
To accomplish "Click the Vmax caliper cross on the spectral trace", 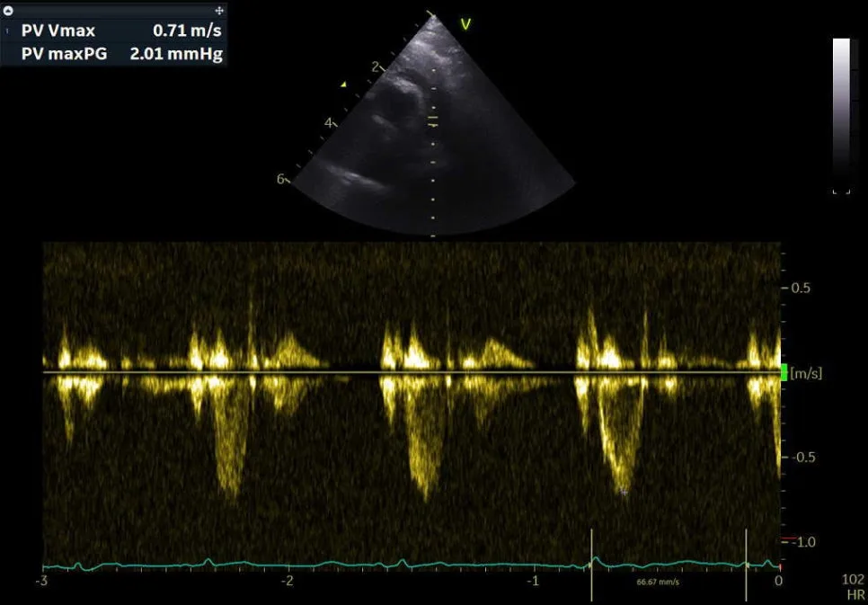I will coord(624,492).
